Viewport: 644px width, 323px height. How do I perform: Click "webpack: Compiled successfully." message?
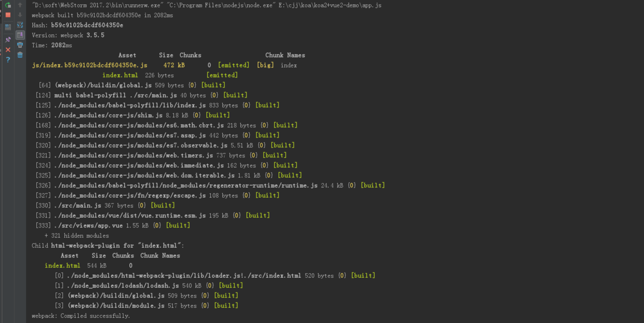(x=81, y=316)
